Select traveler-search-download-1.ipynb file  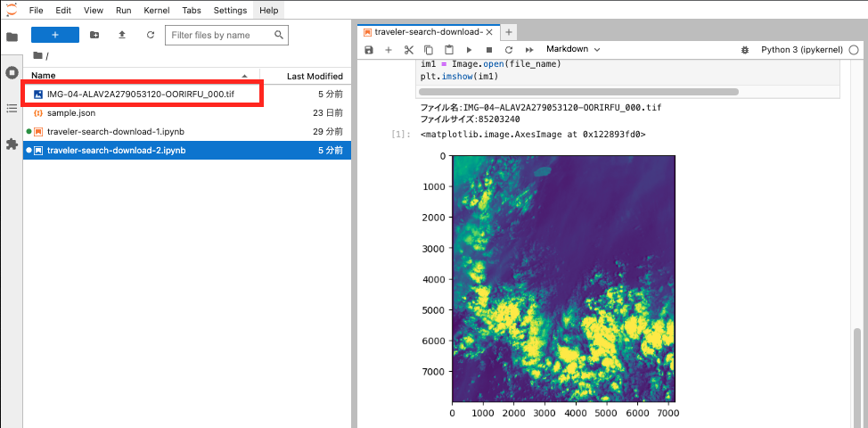coord(186,132)
